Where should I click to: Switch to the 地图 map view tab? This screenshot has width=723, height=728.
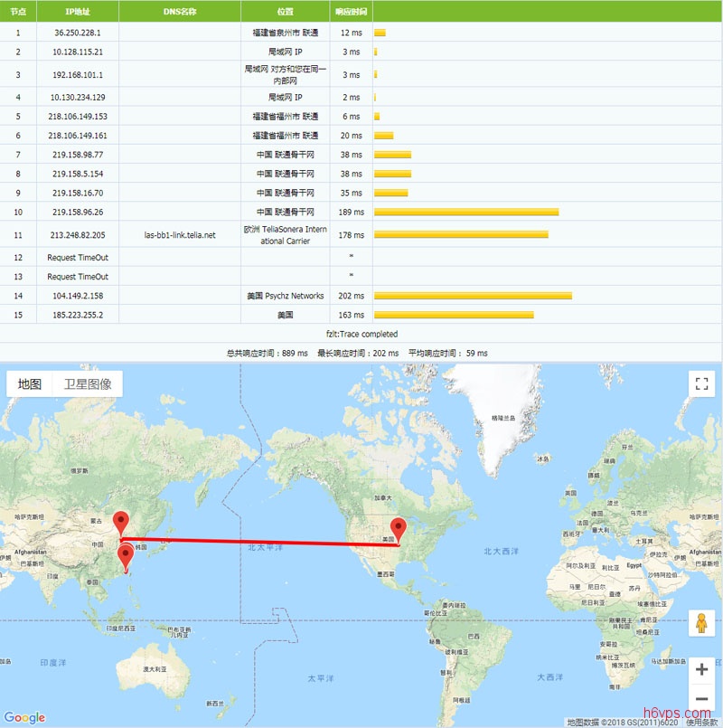point(30,384)
